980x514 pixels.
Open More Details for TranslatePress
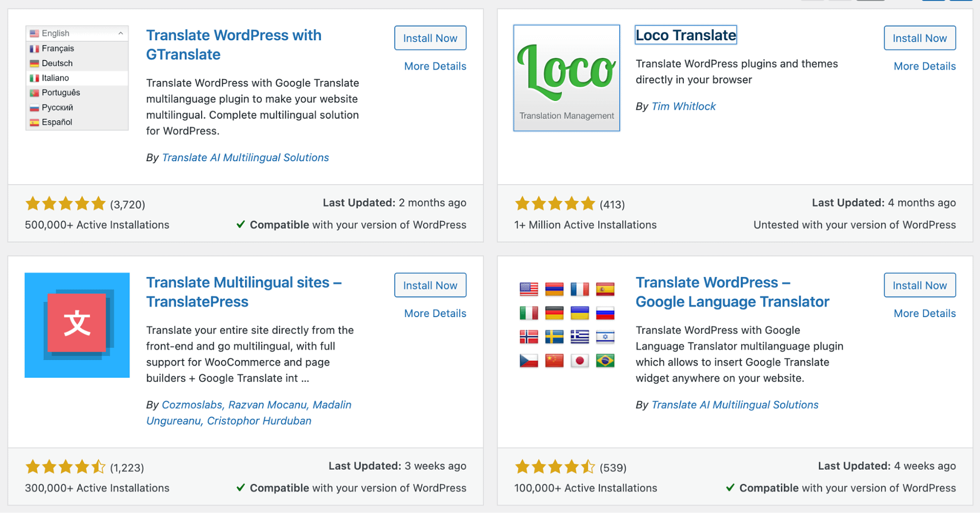(435, 314)
